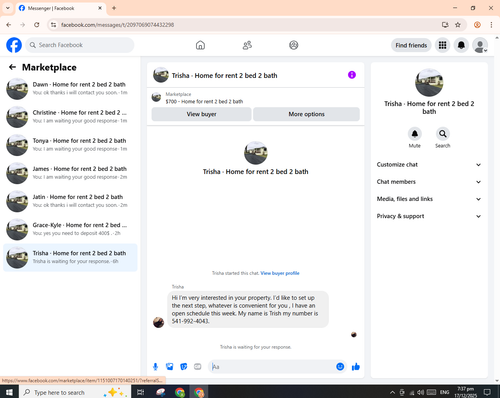Click Trisha's large chat title in conversation
500x398 pixels.
click(255, 172)
